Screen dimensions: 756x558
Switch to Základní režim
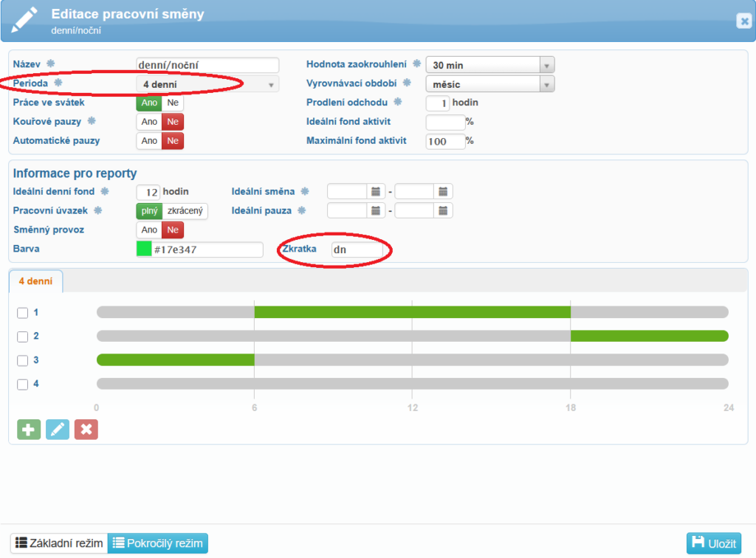tap(59, 543)
